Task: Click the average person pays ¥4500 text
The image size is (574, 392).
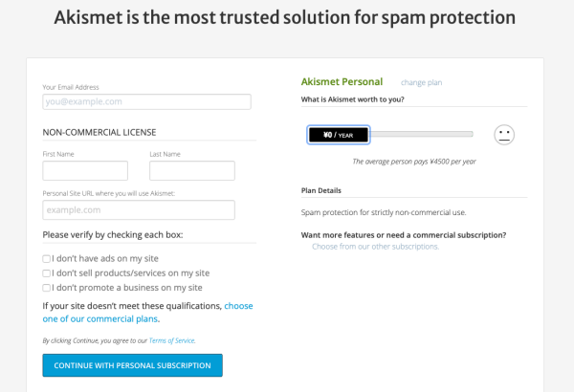Action: (x=414, y=162)
